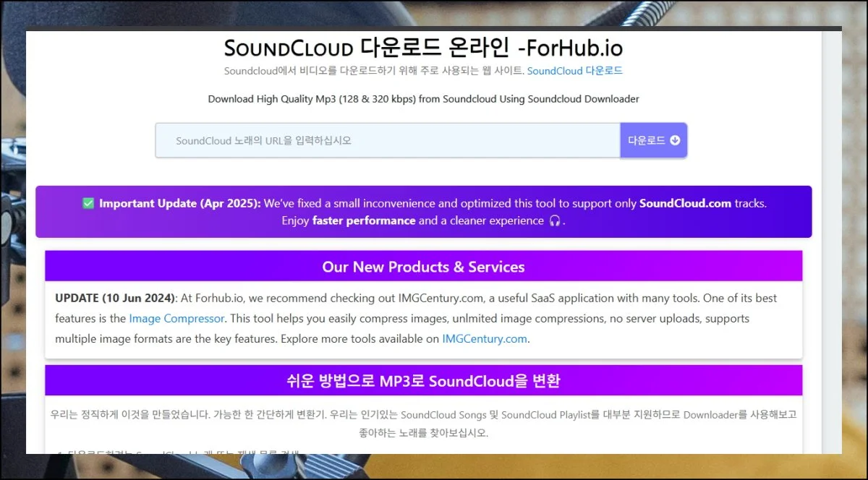Click the green checkmark icon in the update banner

click(x=88, y=204)
